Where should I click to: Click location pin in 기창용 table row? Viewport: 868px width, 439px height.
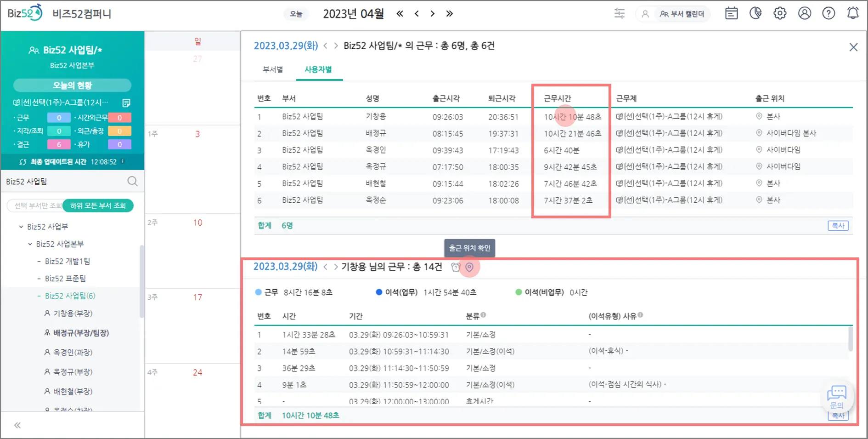(759, 117)
